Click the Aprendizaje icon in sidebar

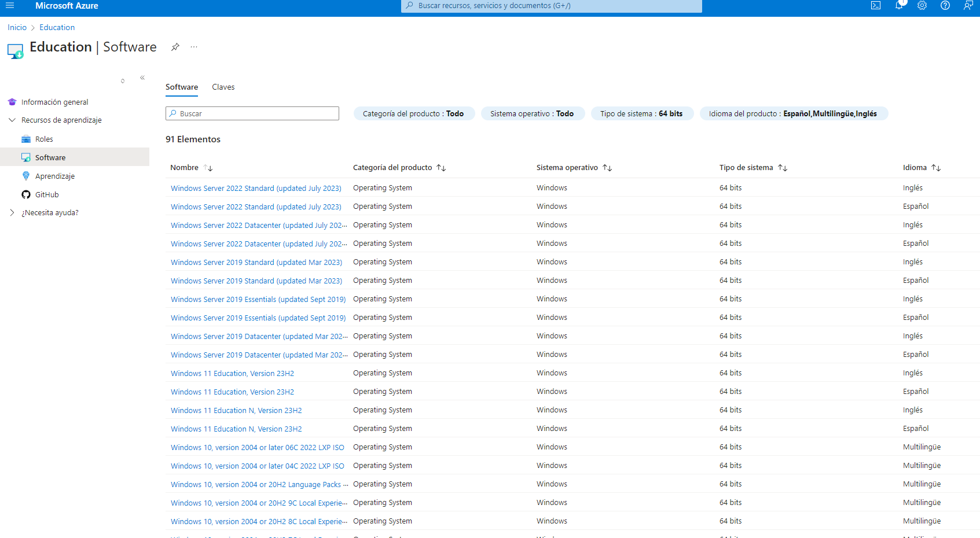coord(26,176)
